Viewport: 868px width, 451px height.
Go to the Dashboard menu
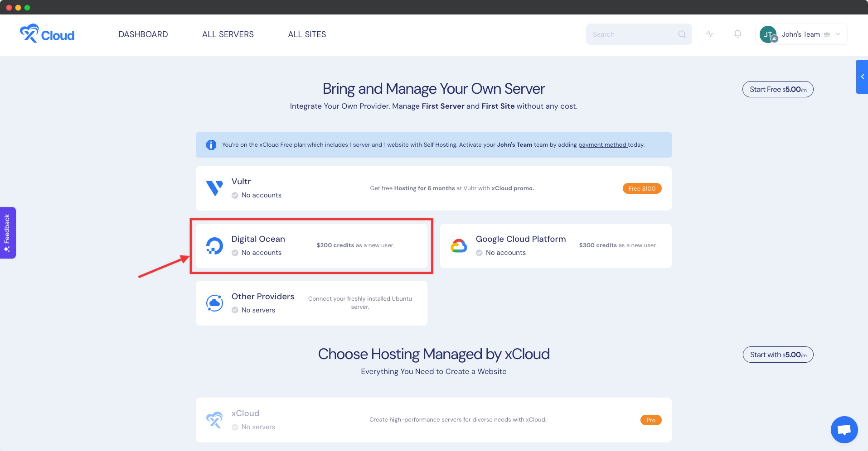coord(143,34)
